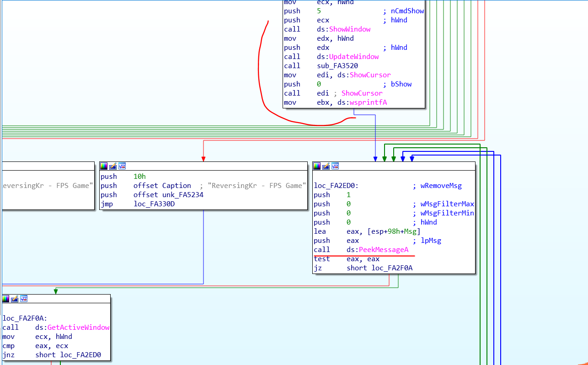Click the lpMsg comment
This screenshot has height=365, width=588.
coord(427,241)
